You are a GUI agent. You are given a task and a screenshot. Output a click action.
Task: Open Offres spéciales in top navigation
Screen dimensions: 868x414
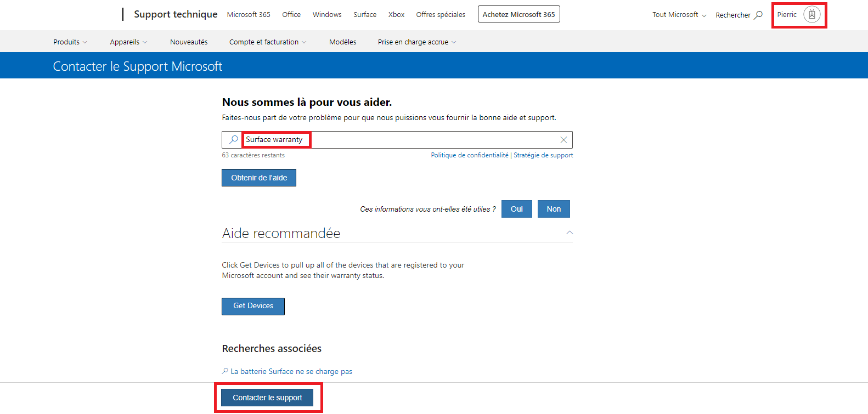coord(441,15)
